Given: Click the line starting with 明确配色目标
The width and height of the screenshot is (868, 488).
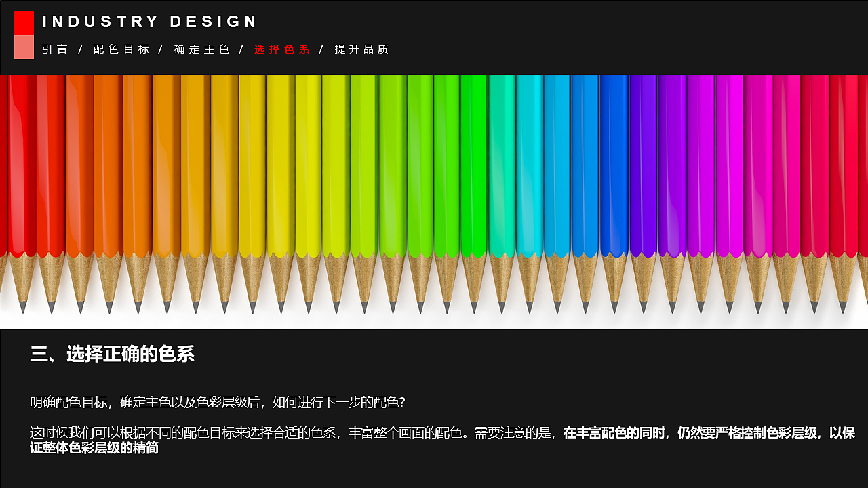Looking at the screenshot, I should click(x=218, y=402).
